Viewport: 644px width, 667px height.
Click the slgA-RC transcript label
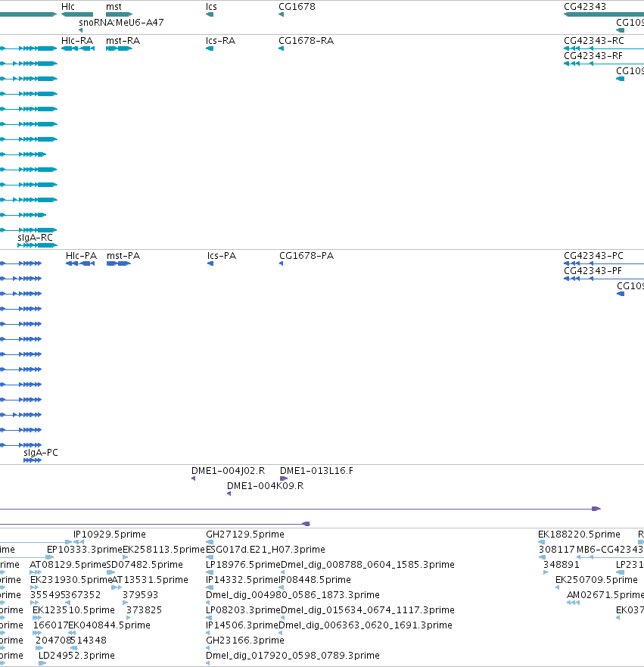[35, 238]
